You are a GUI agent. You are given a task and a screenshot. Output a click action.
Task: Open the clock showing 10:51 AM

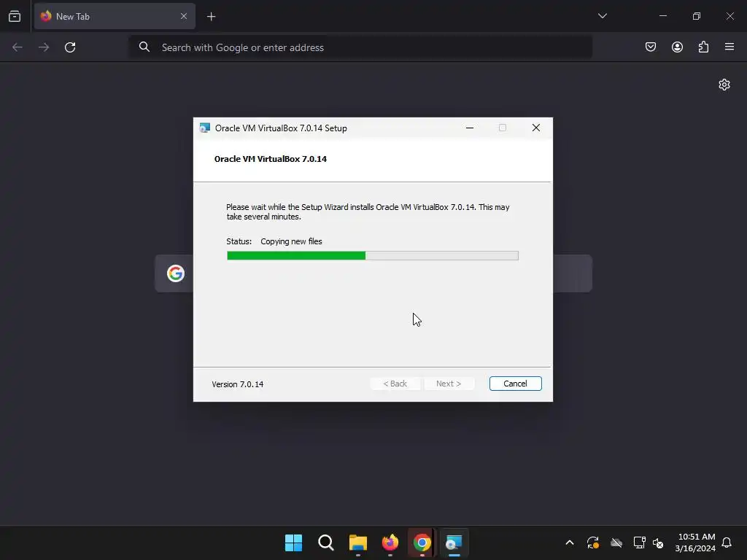(695, 542)
